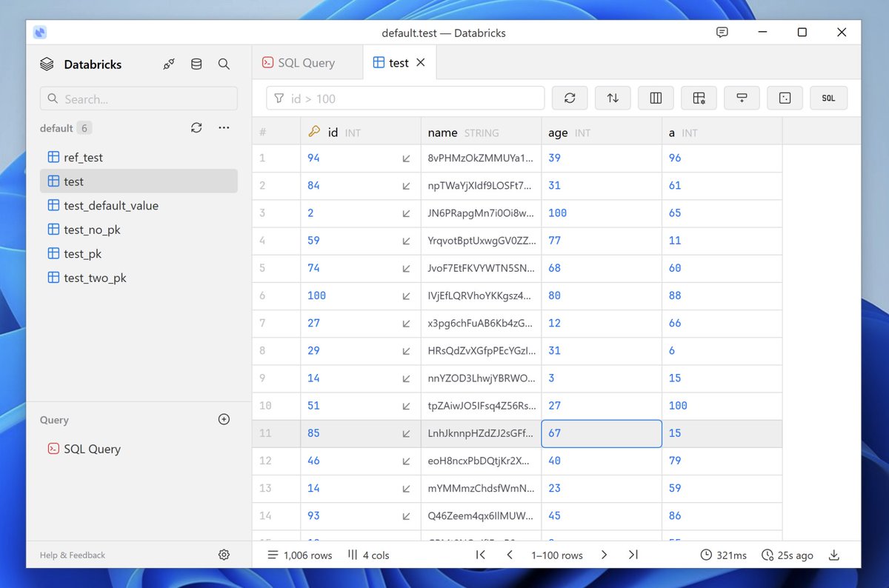889x588 pixels.
Task: Open ref_test table in sidebar
Action: 139,157
